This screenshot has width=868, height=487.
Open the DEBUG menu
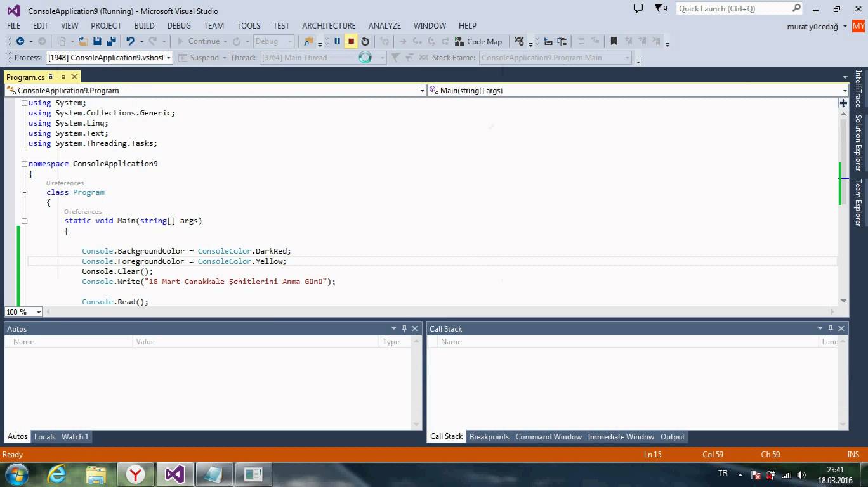point(178,25)
